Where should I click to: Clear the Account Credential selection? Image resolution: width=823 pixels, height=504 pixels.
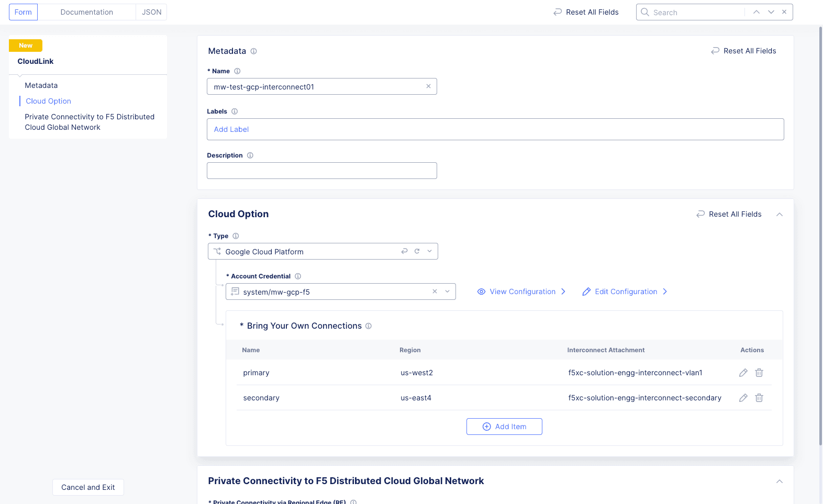click(435, 292)
